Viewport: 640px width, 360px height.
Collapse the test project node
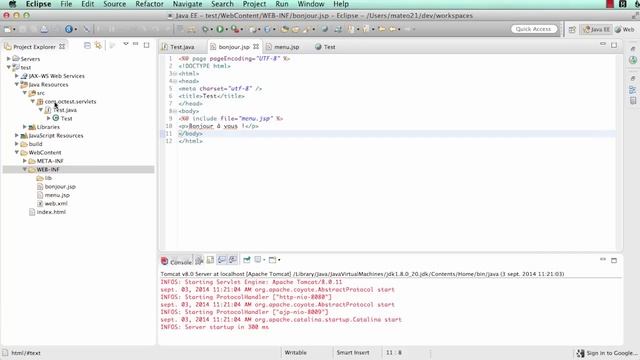pos(9,67)
